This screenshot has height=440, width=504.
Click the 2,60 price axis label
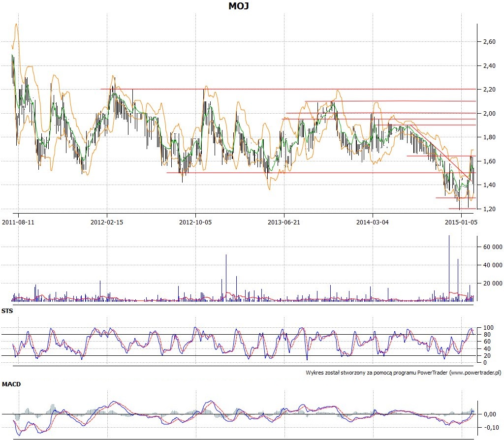click(x=489, y=42)
